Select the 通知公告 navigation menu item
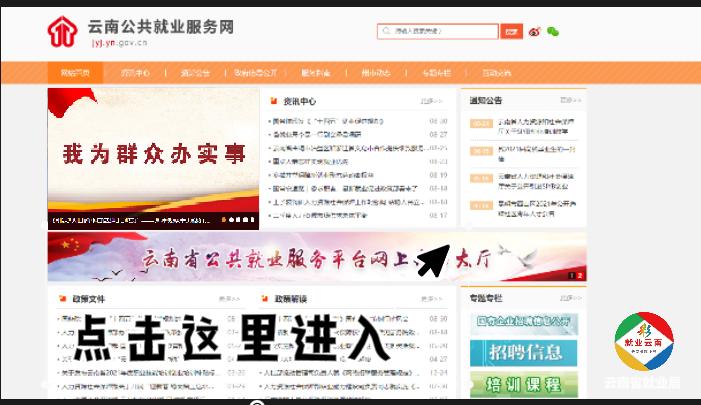 click(x=196, y=73)
